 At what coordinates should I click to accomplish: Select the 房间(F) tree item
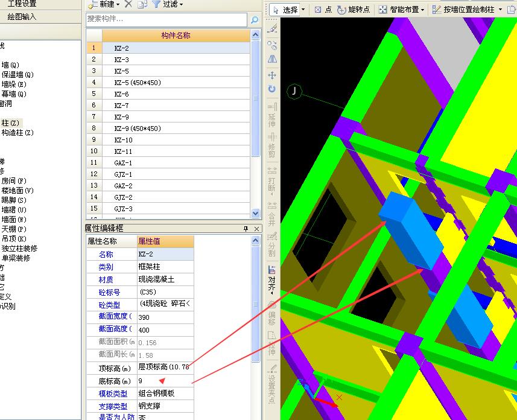point(13,181)
